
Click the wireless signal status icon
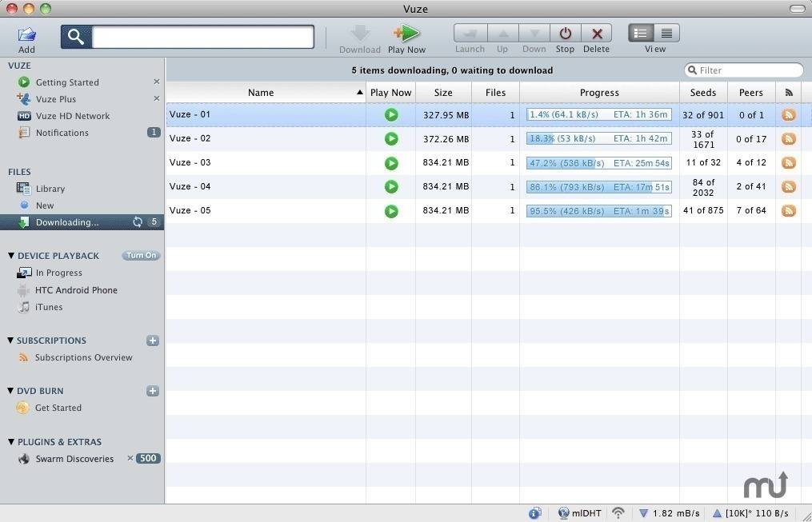[618, 513]
